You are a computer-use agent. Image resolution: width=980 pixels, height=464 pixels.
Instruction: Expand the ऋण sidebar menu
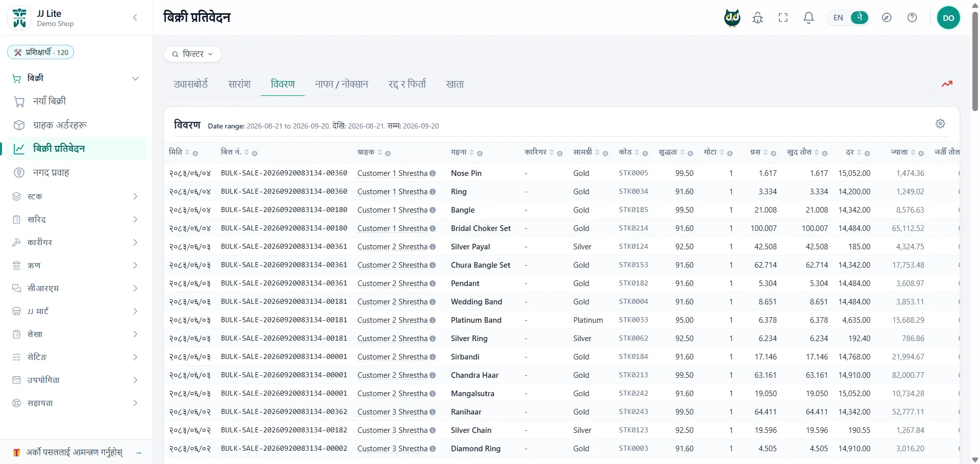click(75, 265)
